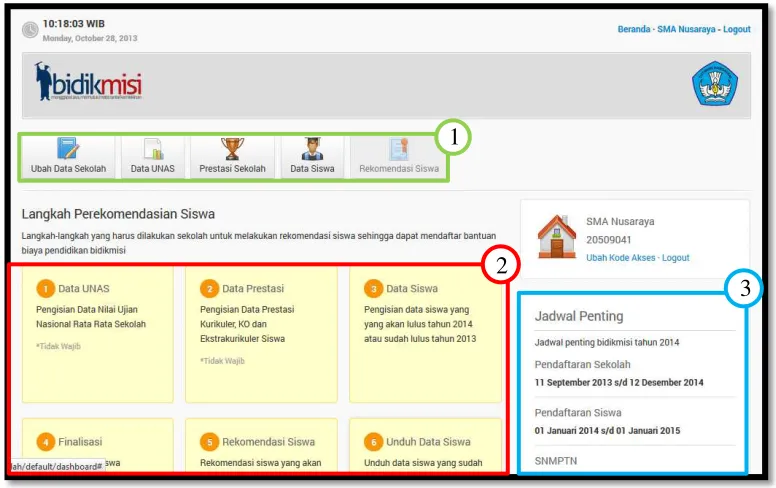
Task: Click the date 11 September 2013 s/d 12 Desember 2014
Action: point(619,382)
